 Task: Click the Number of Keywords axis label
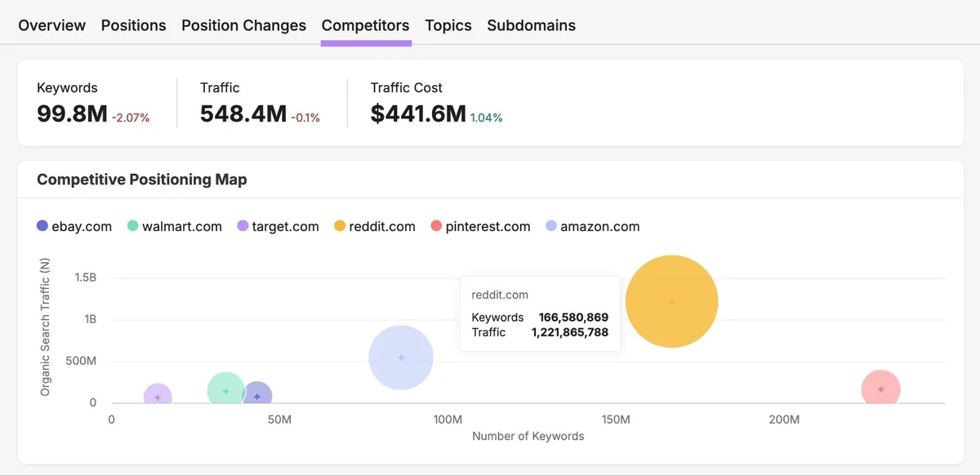click(x=528, y=436)
